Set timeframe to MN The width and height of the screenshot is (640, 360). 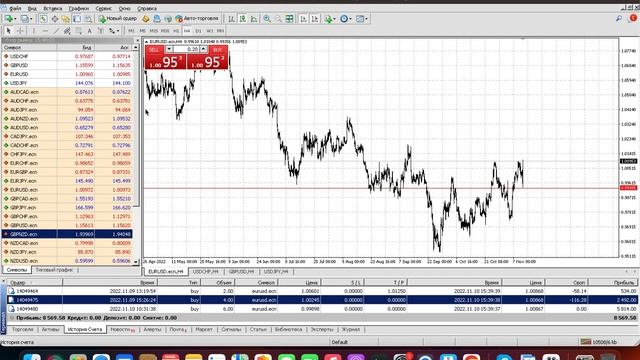click(x=220, y=31)
